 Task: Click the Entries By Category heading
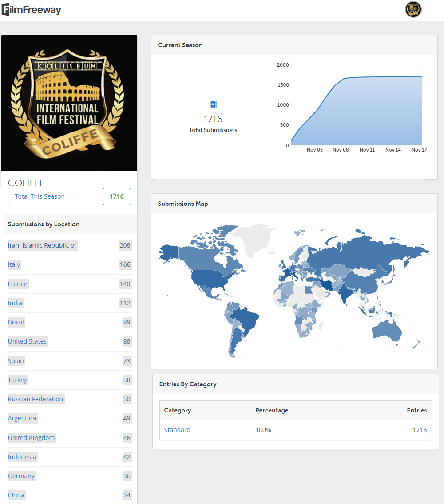(x=188, y=384)
